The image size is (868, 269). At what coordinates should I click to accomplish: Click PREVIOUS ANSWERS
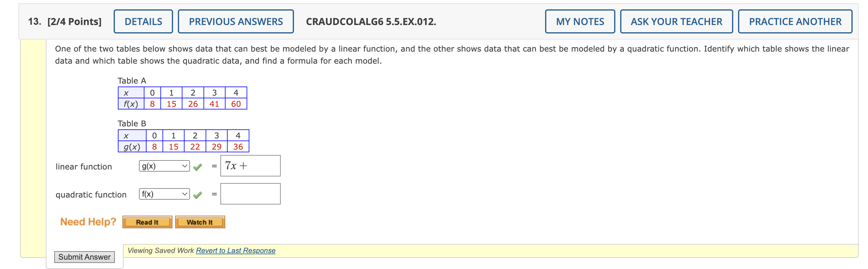tap(235, 21)
